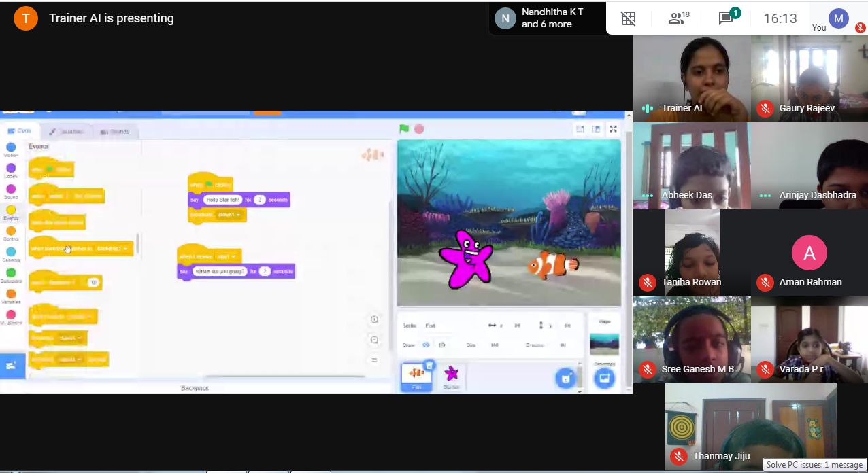Screen dimensions: 868x473
Task: Click the Choose a Sprite button
Action: pyautogui.click(x=565, y=379)
